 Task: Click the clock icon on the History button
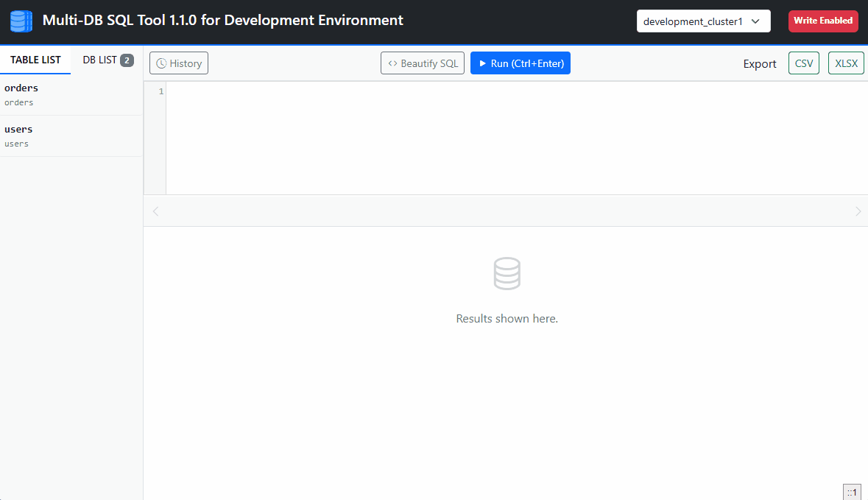(x=160, y=63)
